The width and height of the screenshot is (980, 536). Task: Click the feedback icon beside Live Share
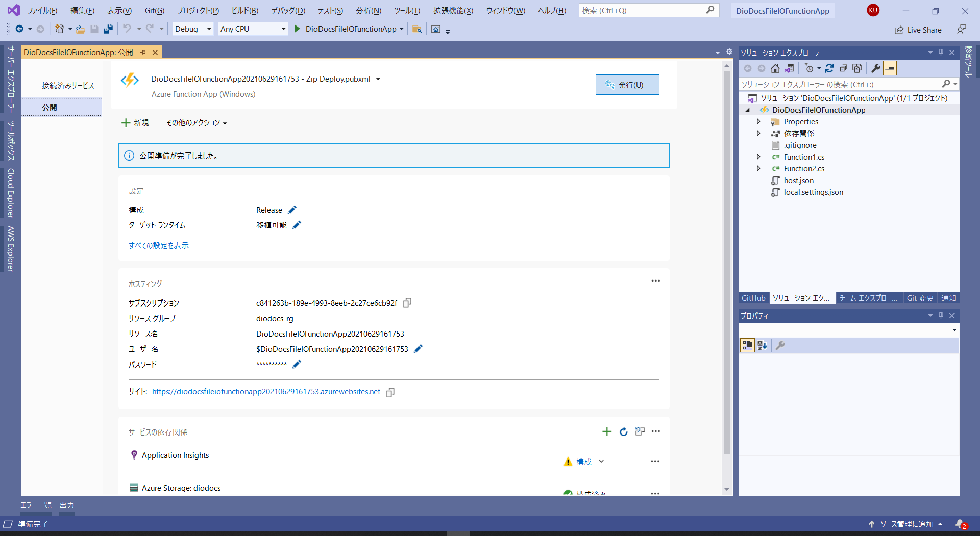tap(962, 30)
